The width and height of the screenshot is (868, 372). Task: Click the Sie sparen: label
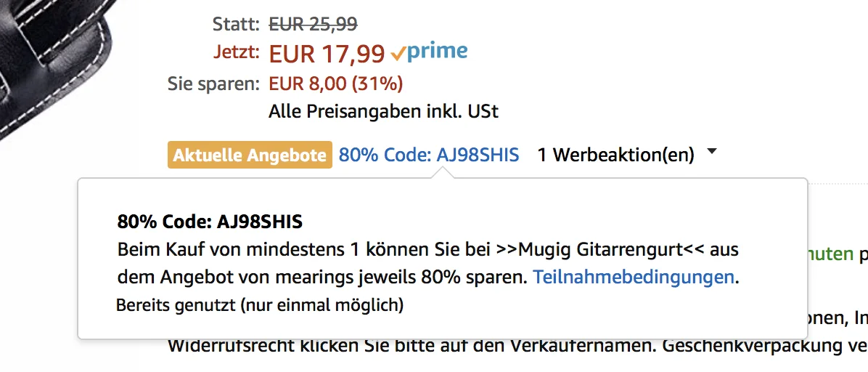pyautogui.click(x=213, y=84)
